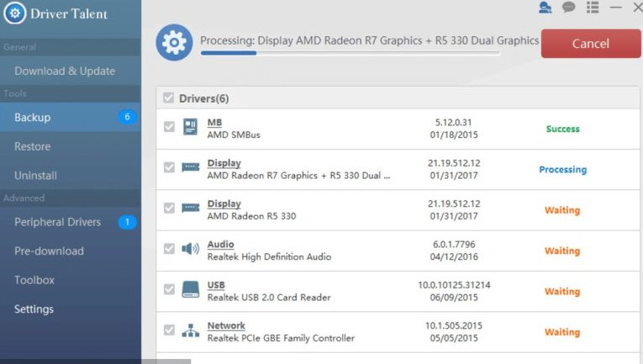Image resolution: width=643 pixels, height=364 pixels.
Task: Open the feedback chat bubble icon
Action: click(x=569, y=8)
